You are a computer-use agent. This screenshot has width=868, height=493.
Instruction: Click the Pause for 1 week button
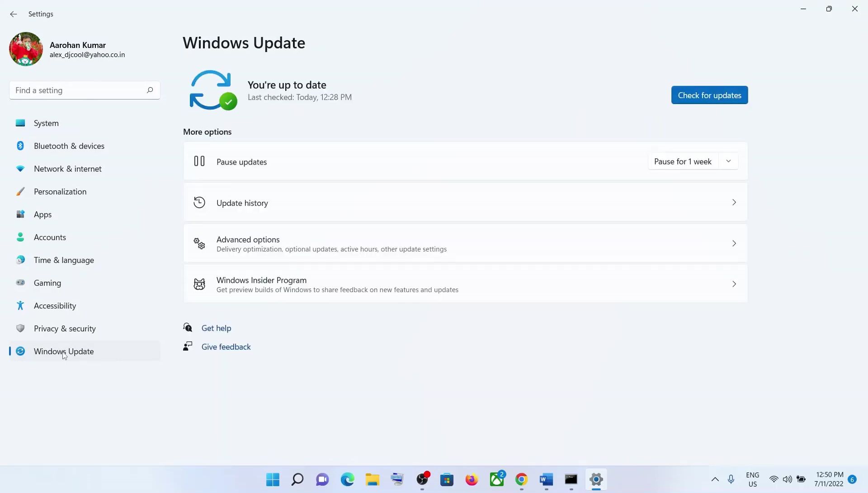(x=683, y=161)
